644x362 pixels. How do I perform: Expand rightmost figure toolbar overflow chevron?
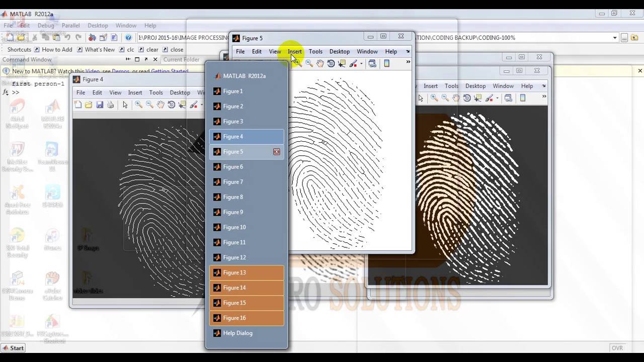pyautogui.click(x=544, y=97)
